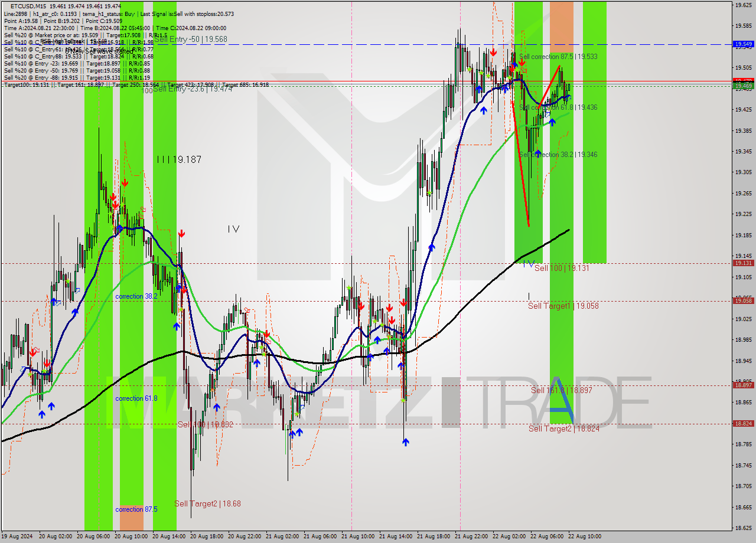Click the highlighted 19.549 price axis tag
The height and width of the screenshot is (543, 756).
[743, 44]
